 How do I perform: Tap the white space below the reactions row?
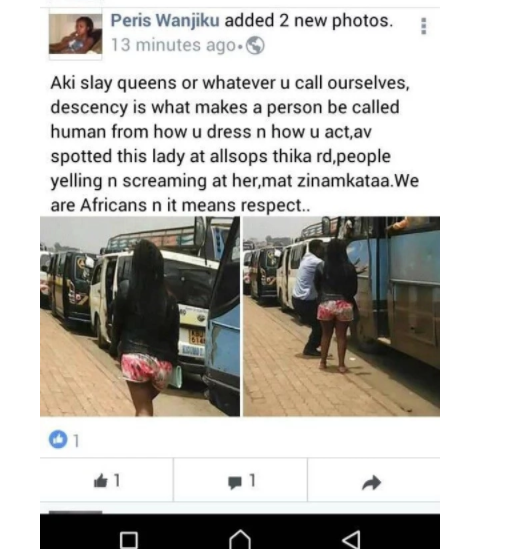[240, 508]
